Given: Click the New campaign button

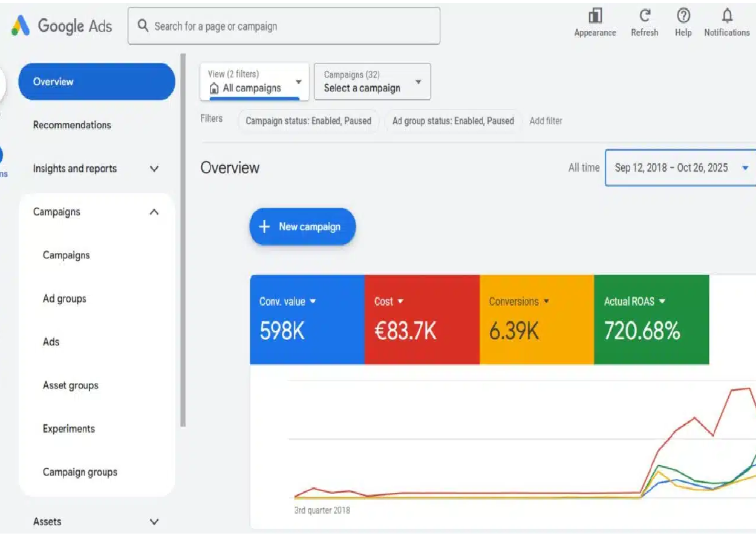Looking at the screenshot, I should pyautogui.click(x=302, y=226).
